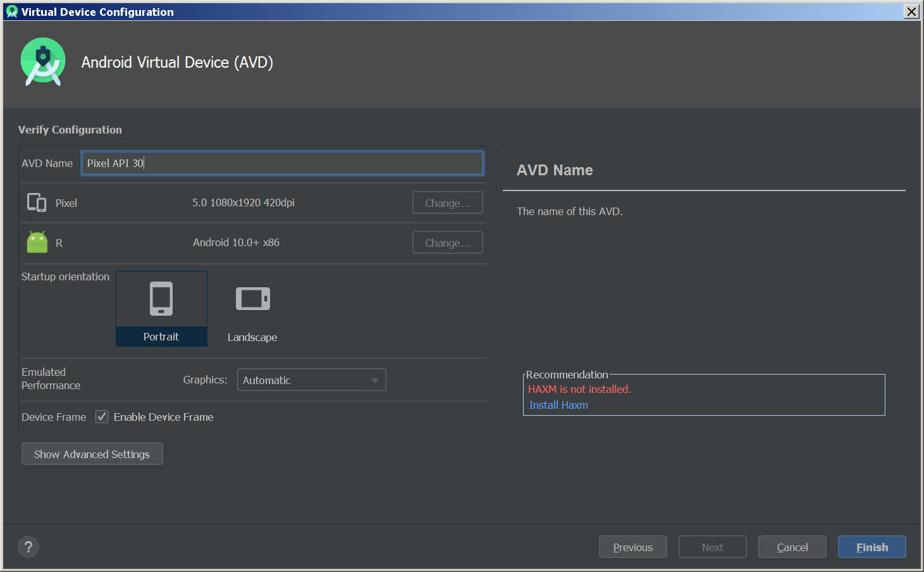Viewport: 924px width, 572px height.
Task: Click the Android Studio logo icon
Action: pos(43,61)
